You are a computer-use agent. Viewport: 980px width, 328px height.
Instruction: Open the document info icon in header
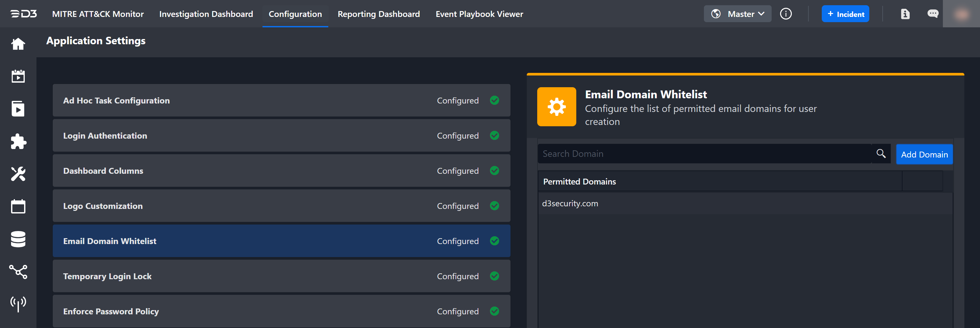click(905, 14)
